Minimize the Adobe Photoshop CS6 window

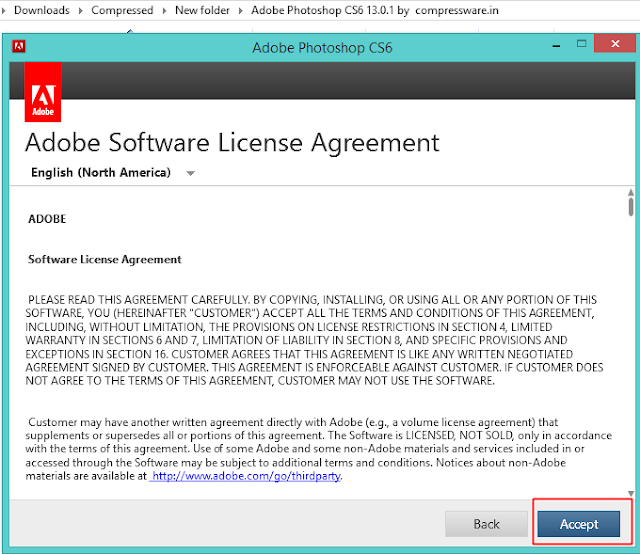click(x=556, y=46)
